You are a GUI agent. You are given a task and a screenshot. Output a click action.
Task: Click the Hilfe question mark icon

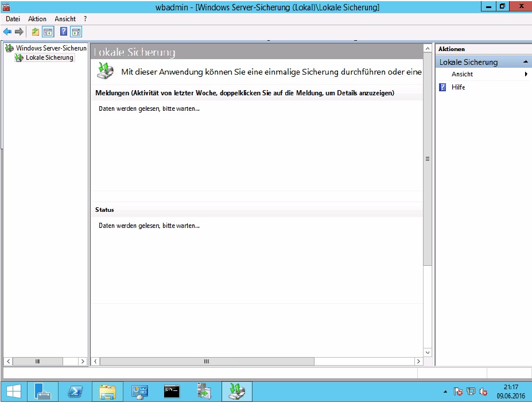(442, 87)
